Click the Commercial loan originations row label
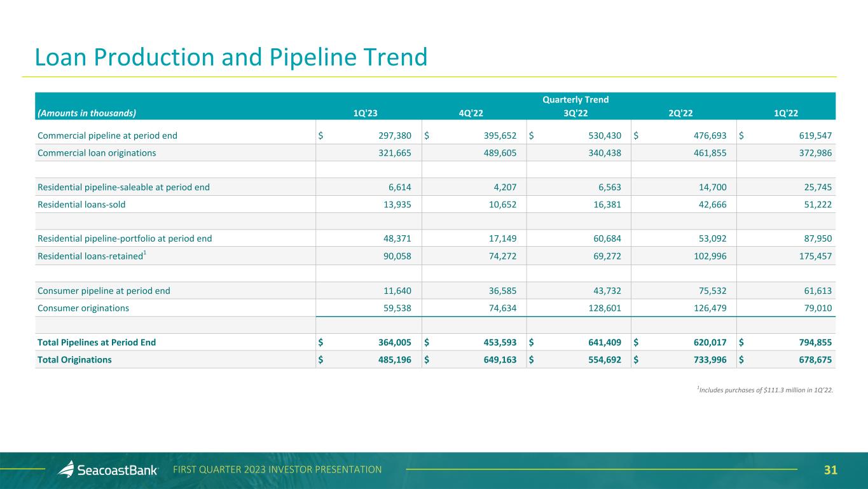This screenshot has height=489, width=868. click(97, 153)
